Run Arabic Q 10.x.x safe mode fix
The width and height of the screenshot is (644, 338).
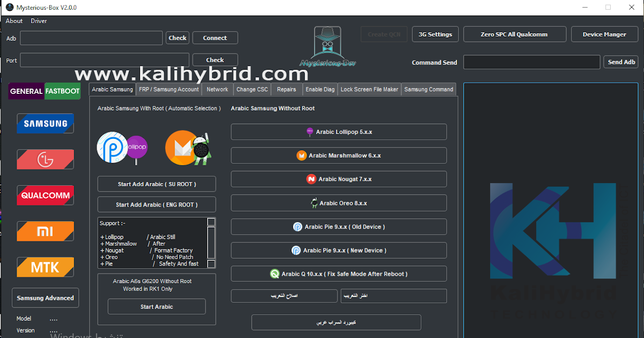click(x=339, y=274)
